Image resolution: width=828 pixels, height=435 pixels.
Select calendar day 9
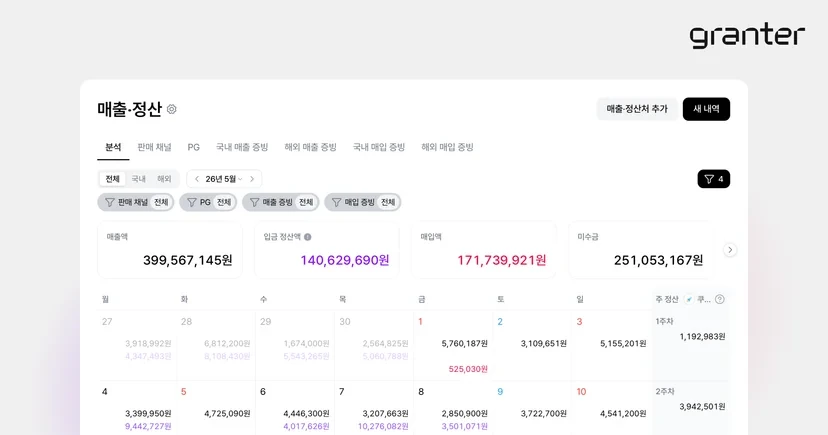(x=500, y=392)
